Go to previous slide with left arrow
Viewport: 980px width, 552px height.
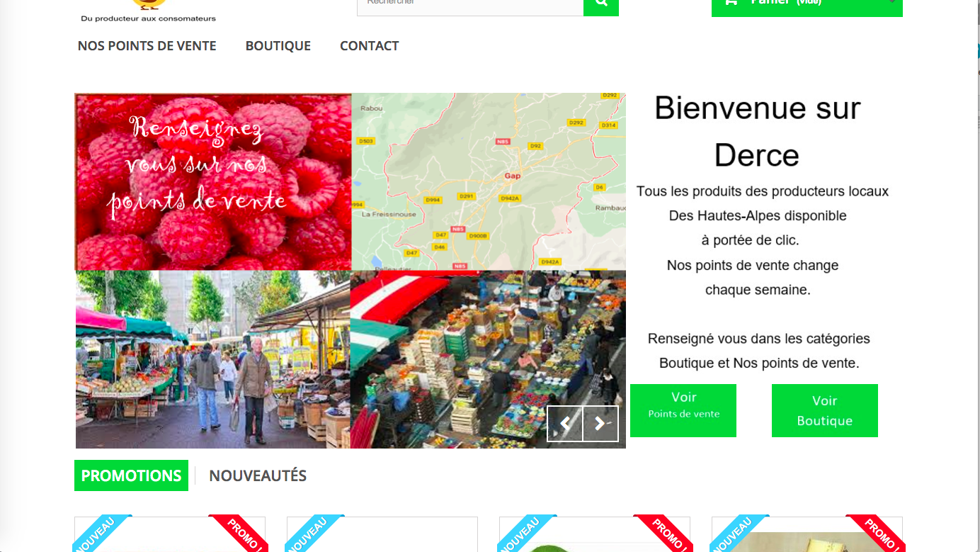click(565, 424)
